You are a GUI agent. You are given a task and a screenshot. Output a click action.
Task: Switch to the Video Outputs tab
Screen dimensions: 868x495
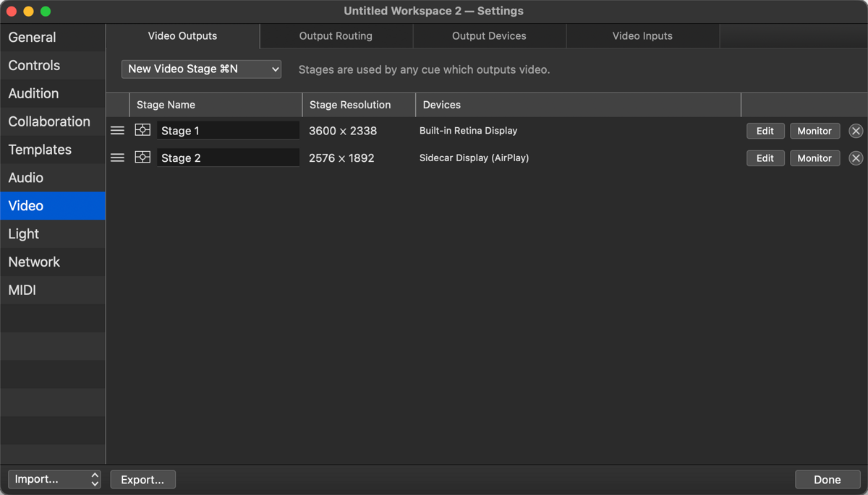pos(182,35)
